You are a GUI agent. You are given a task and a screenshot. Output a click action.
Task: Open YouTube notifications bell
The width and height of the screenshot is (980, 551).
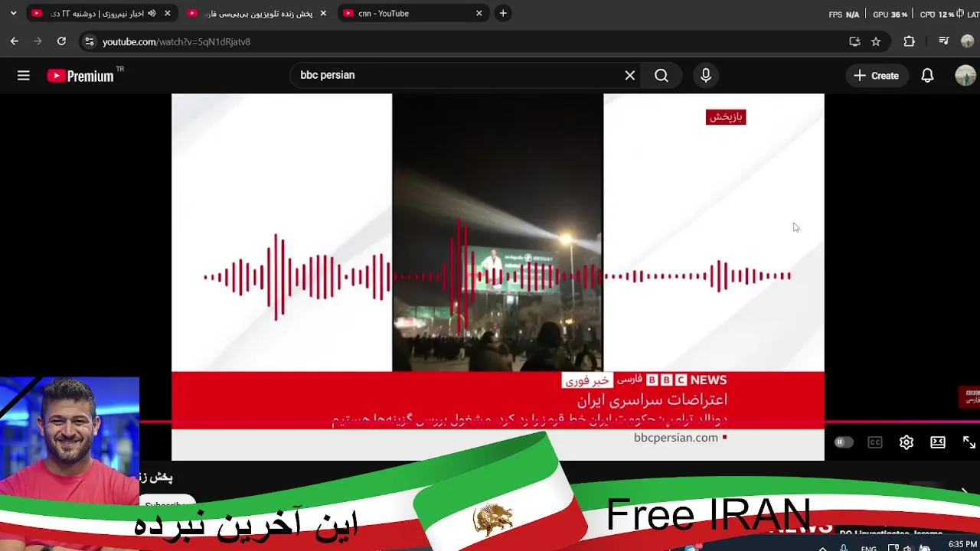(927, 75)
